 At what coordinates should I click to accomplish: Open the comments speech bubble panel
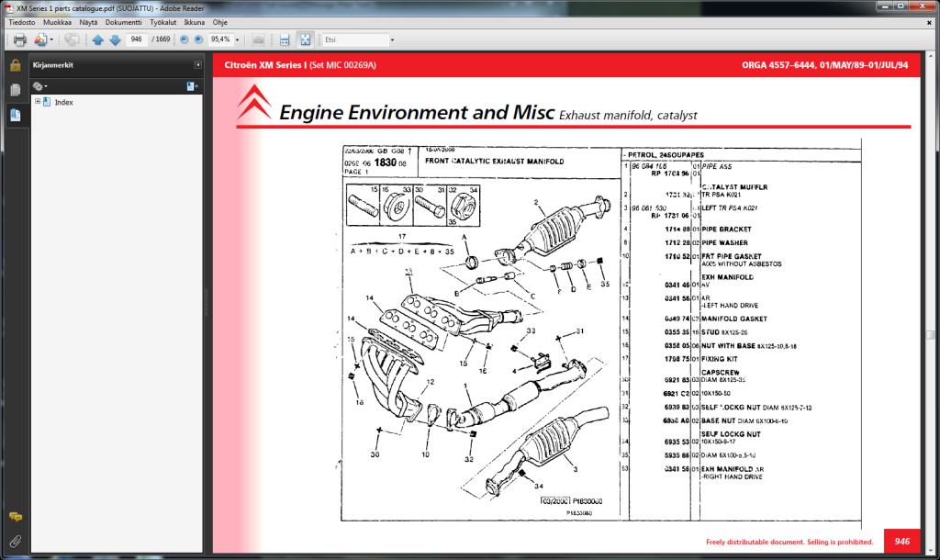click(x=15, y=517)
